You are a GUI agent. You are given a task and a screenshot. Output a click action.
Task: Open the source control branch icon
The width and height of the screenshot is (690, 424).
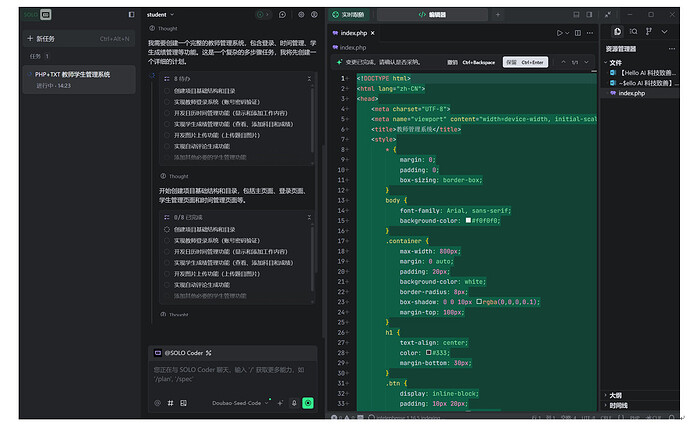pos(649,32)
